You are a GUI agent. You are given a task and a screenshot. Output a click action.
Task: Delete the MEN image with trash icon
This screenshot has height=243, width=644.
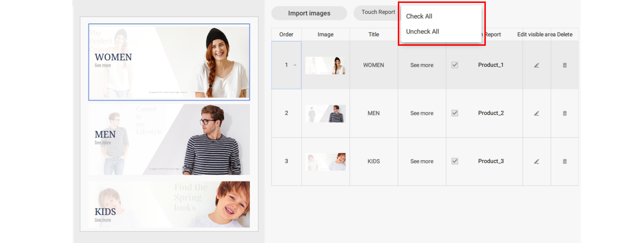[565, 113]
